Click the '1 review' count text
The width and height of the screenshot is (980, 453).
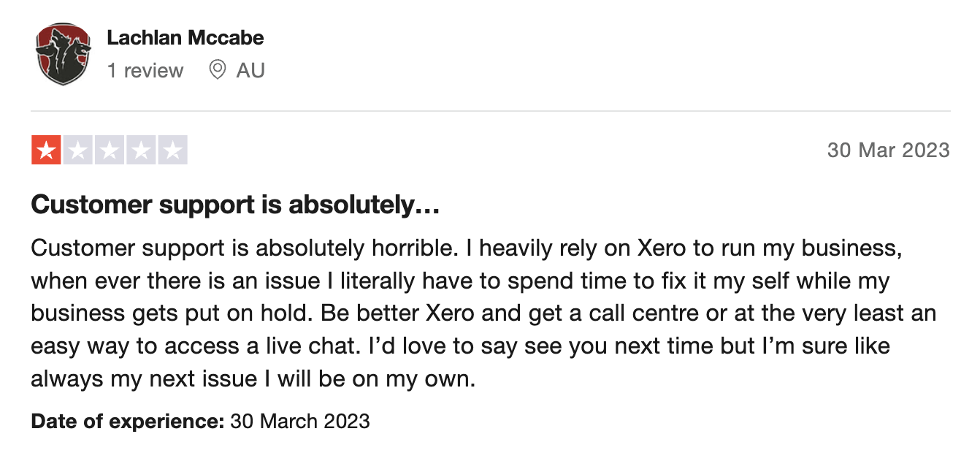(145, 71)
